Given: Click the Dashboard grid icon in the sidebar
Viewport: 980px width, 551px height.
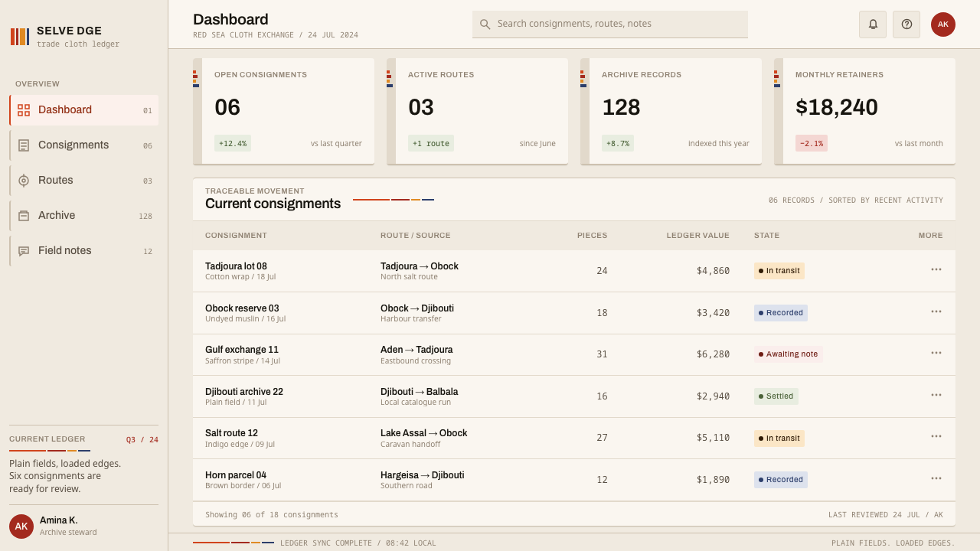Looking at the screenshot, I should [24, 110].
